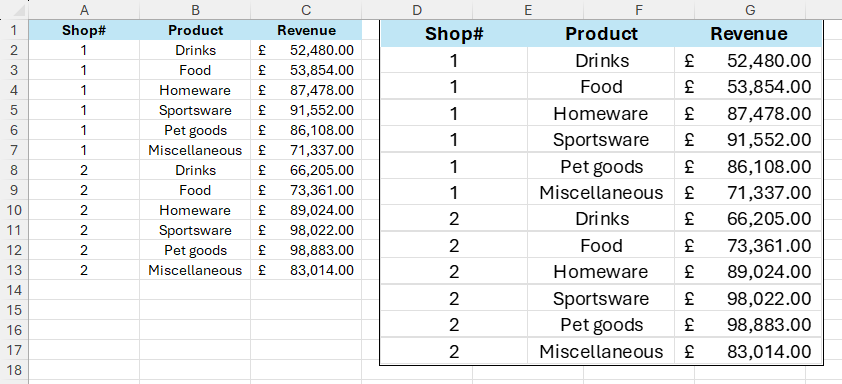This screenshot has height=384, width=842.
Task: Click cell C9 showing £73,361.00
Action: 306,190
